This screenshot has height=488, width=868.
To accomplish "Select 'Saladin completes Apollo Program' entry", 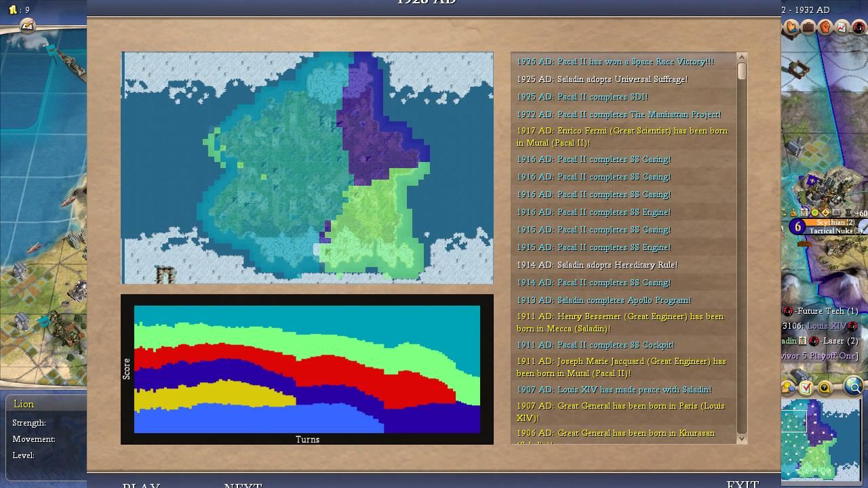I will coord(624,300).
